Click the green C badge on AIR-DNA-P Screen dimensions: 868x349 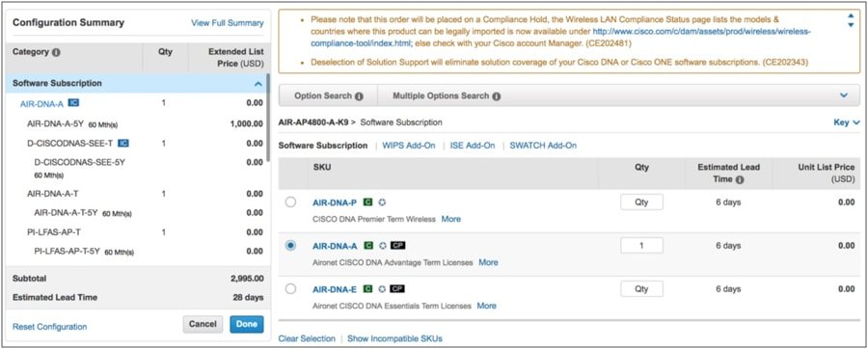coord(367,203)
